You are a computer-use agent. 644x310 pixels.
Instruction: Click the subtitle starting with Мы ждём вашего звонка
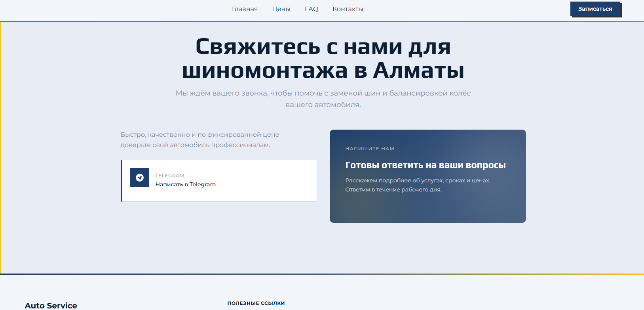323,94
